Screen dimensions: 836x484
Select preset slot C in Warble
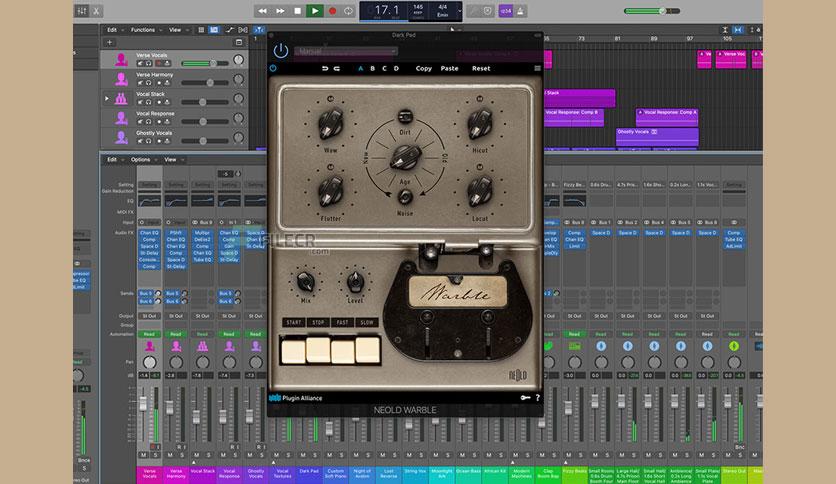click(x=384, y=68)
